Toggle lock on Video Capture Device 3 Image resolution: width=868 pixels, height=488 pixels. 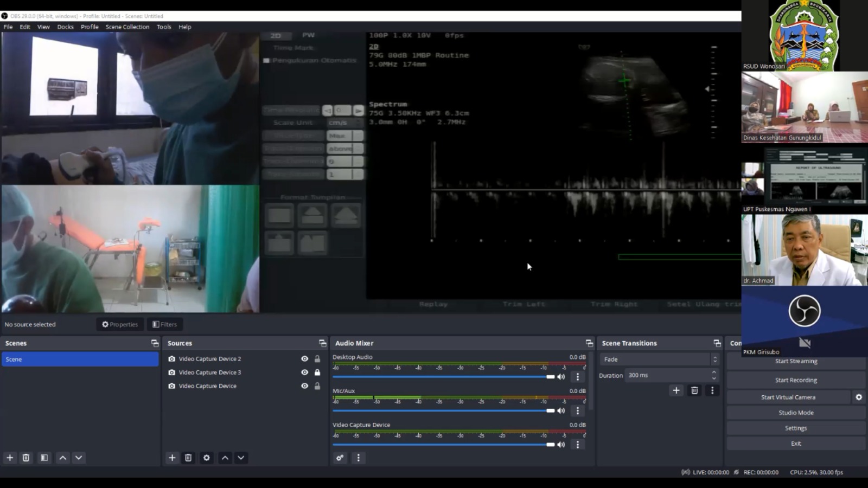point(317,373)
